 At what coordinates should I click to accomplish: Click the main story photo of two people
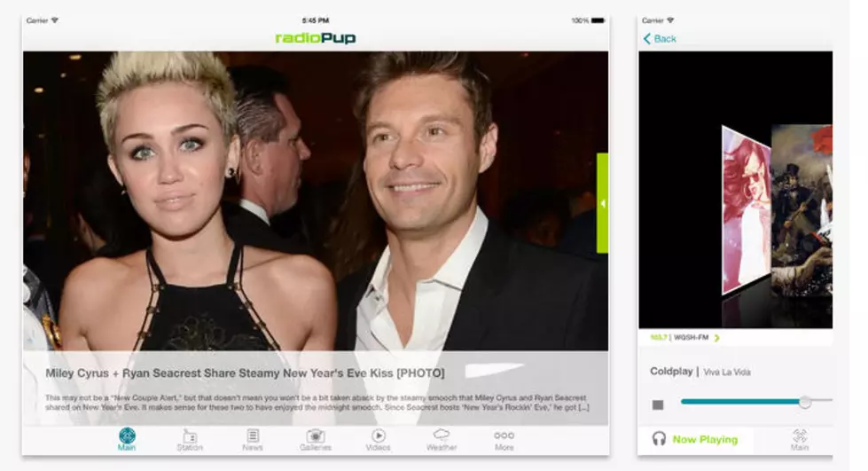pyautogui.click(x=316, y=200)
